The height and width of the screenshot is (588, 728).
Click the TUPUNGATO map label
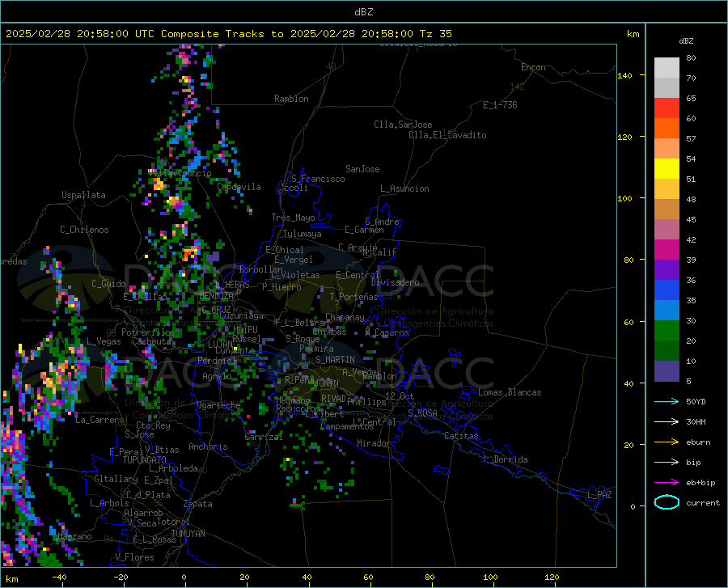click(145, 460)
